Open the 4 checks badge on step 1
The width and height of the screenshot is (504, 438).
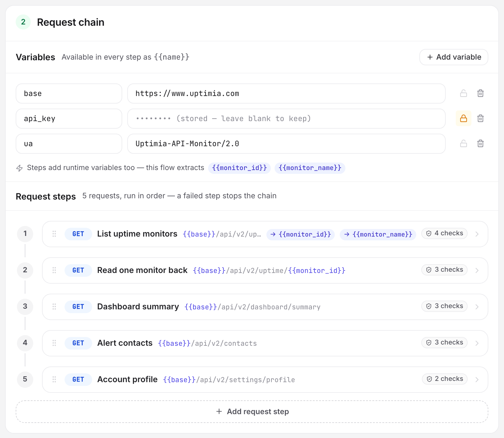click(x=444, y=233)
